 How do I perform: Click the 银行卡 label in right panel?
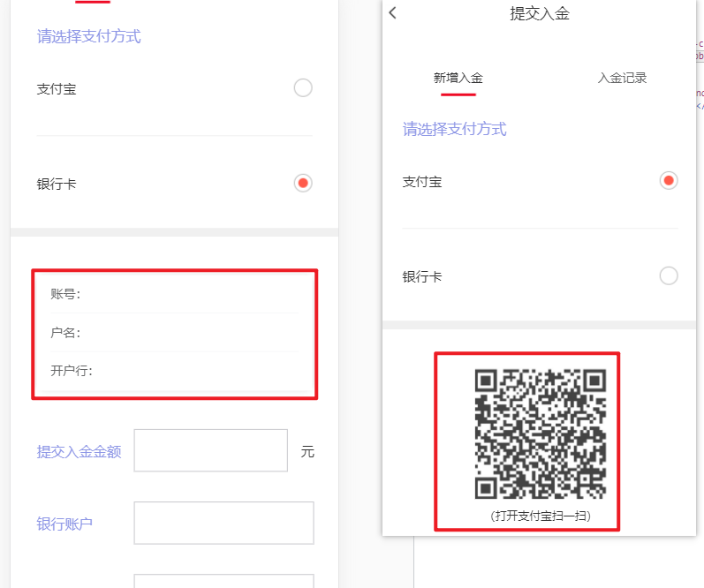pyautogui.click(x=422, y=276)
